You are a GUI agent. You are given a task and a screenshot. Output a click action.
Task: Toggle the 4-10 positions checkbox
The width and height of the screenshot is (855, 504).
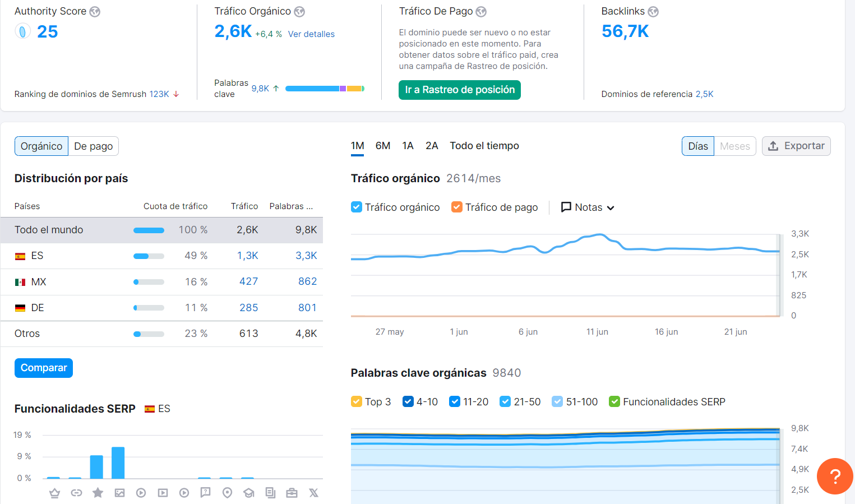click(408, 401)
